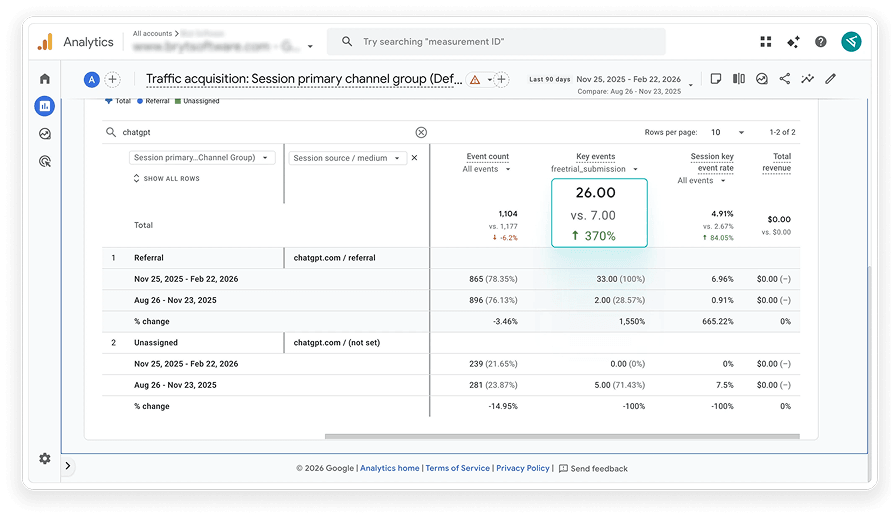
Task: Open the Advertising icon in sidebar
Action: pyautogui.click(x=45, y=161)
